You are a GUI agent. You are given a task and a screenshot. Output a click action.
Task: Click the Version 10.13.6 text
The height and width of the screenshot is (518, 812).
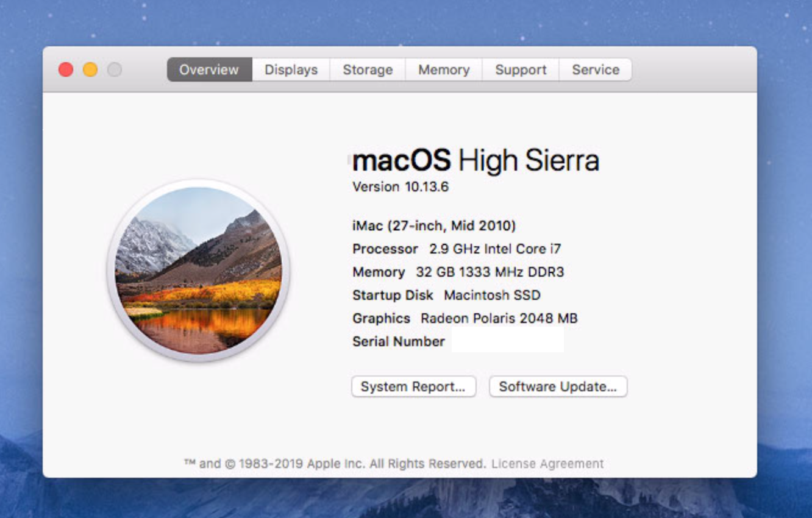pos(401,186)
